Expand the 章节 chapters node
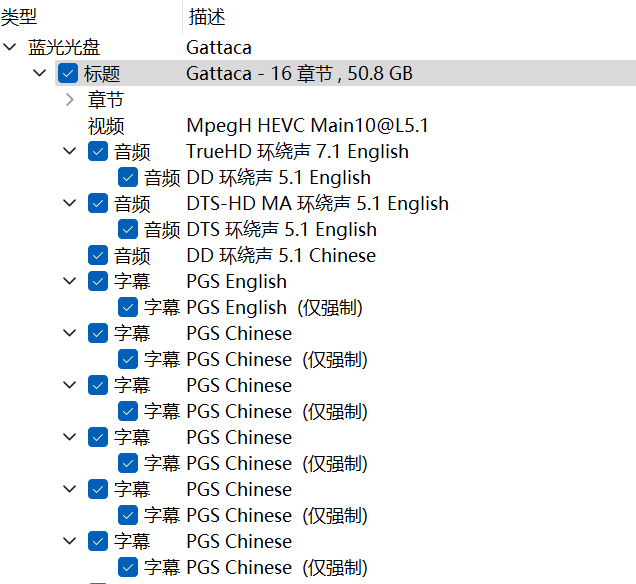Viewport: 636px width, 584px height. 70,100
